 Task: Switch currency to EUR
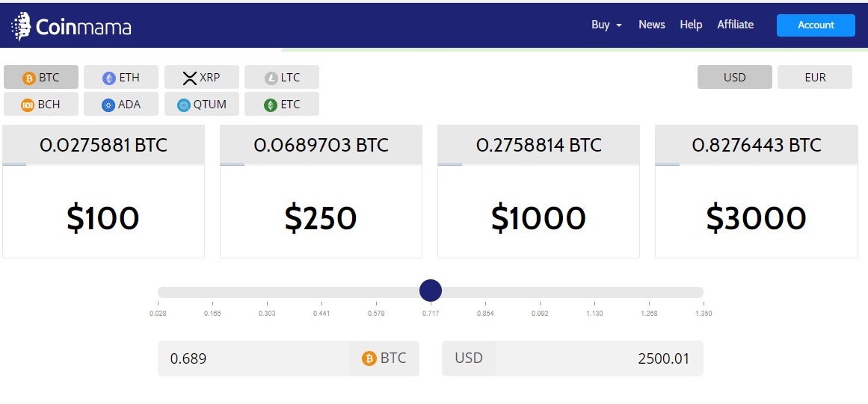tap(814, 78)
